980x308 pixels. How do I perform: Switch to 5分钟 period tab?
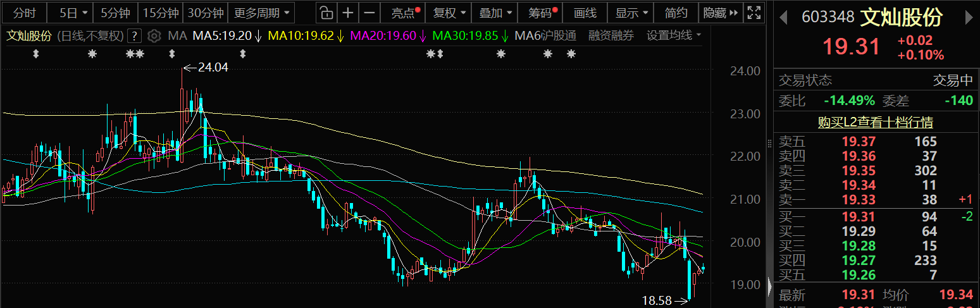pos(115,13)
